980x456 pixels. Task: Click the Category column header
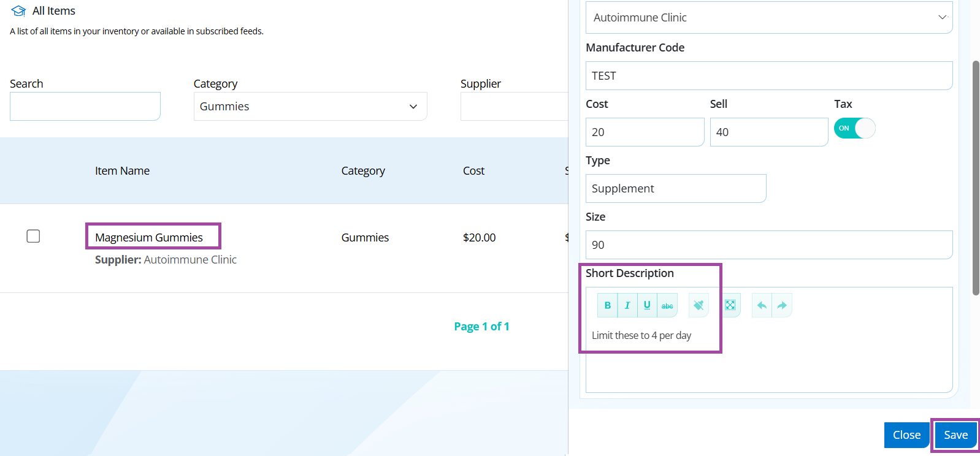coord(363,171)
